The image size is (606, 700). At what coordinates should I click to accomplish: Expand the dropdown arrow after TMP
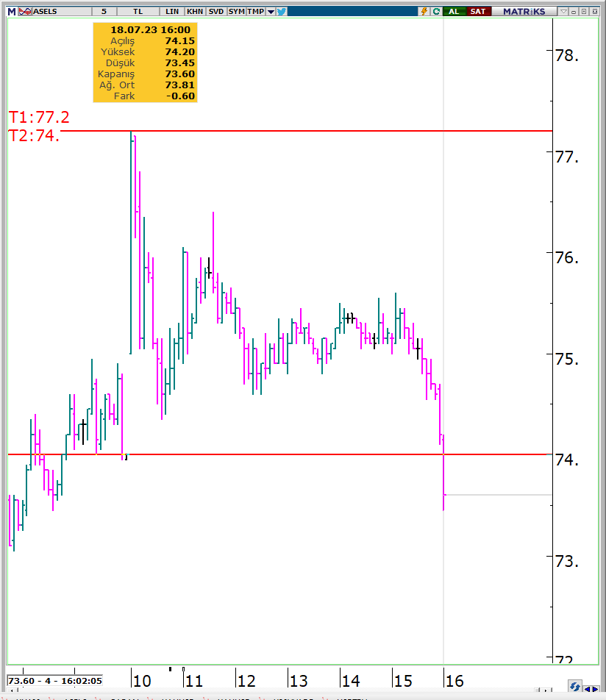[x=271, y=12]
